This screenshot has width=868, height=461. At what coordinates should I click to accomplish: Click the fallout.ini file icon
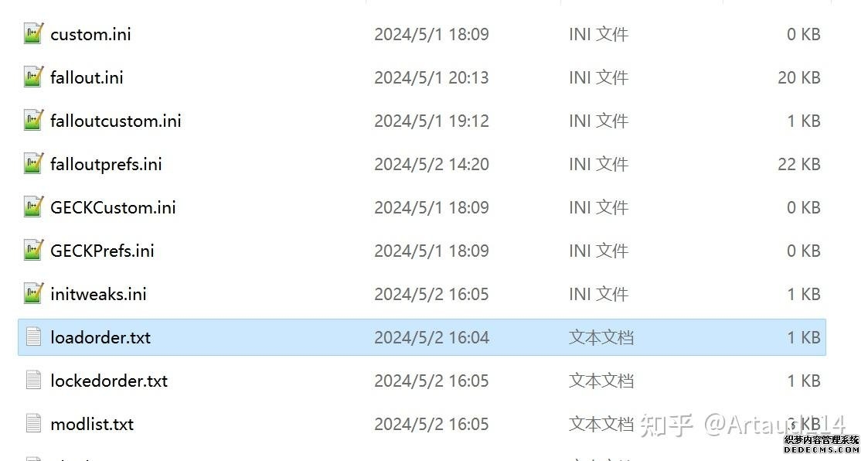click(x=33, y=77)
